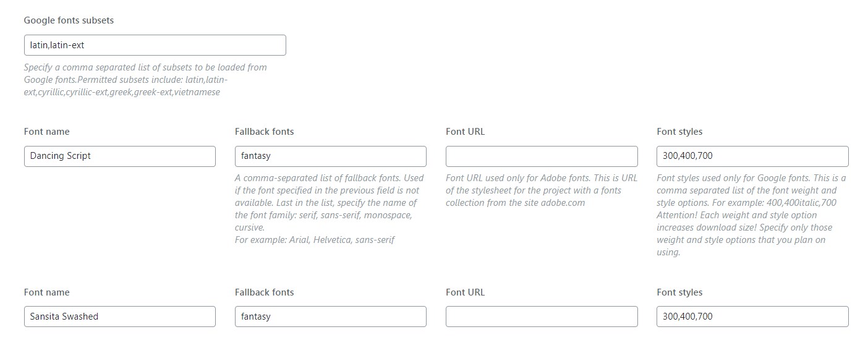Click Font styles field in Dancing Script row
The height and width of the screenshot is (353, 868).
click(752, 156)
